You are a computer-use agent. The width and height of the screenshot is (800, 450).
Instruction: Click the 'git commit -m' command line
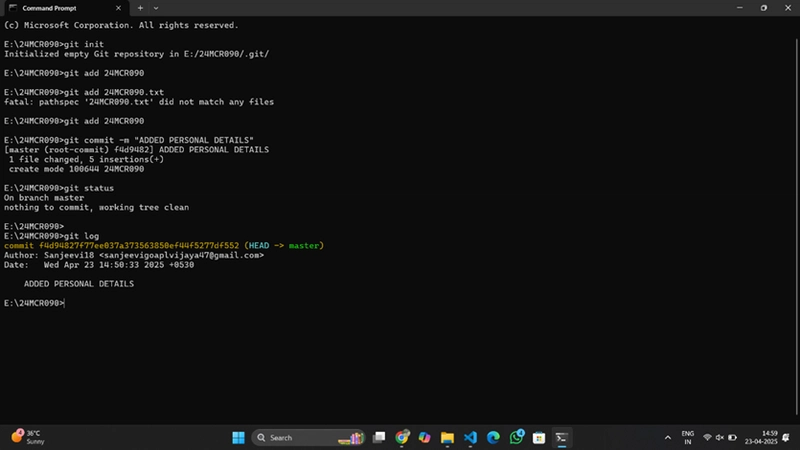pos(129,140)
